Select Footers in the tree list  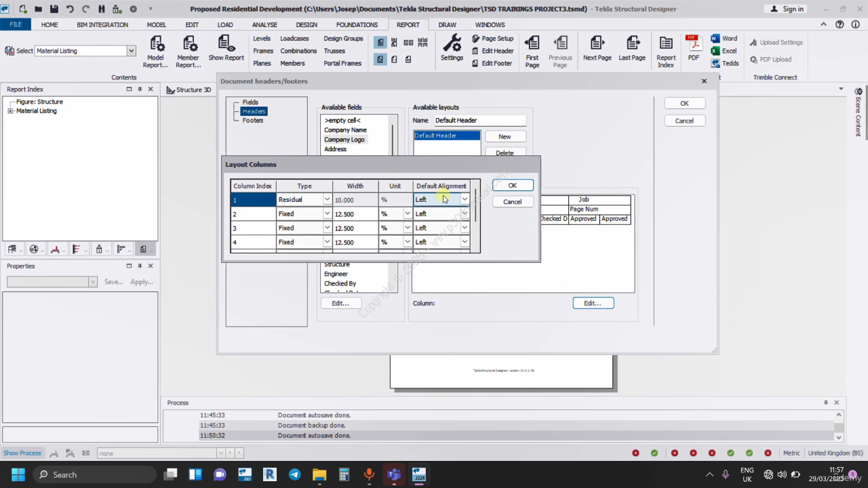(x=252, y=121)
